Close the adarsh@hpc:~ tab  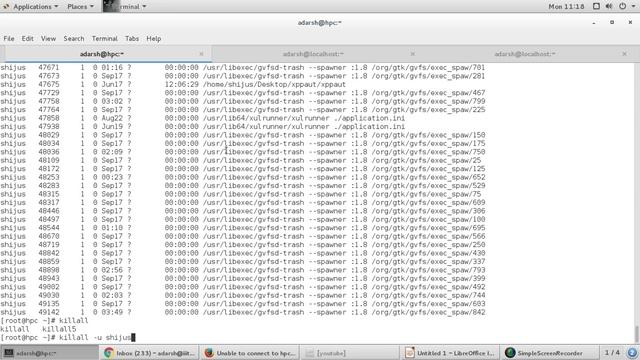201,54
